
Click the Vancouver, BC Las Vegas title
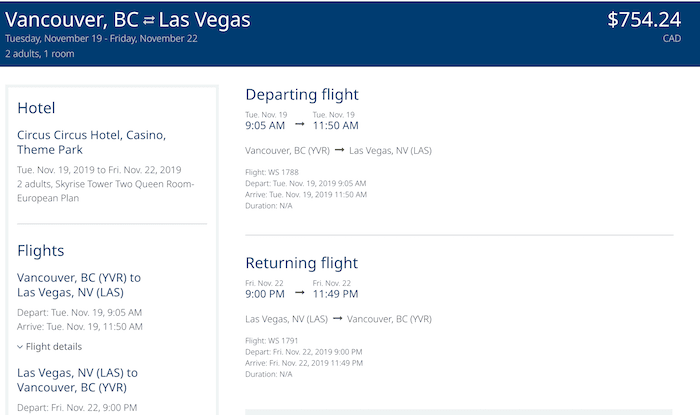128,20
